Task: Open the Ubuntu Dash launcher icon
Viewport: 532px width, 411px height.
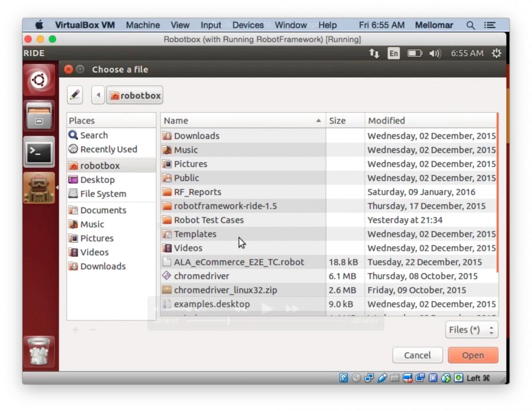Action: [x=39, y=80]
